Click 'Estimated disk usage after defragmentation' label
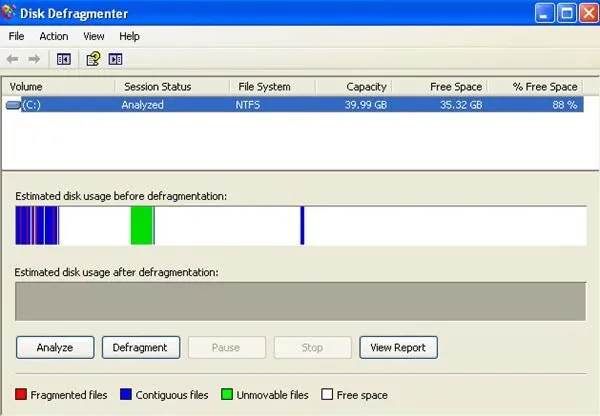600x416 pixels. coord(116,272)
